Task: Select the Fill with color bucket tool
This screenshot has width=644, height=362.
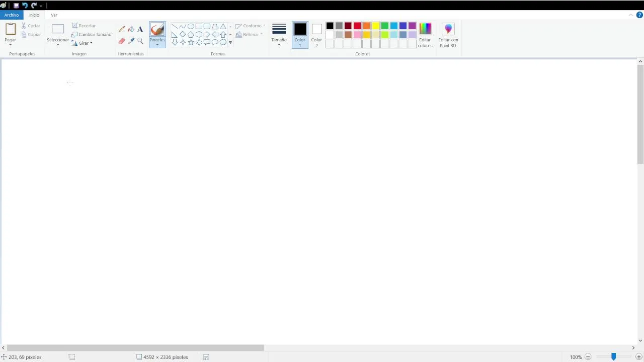Action: click(x=131, y=29)
